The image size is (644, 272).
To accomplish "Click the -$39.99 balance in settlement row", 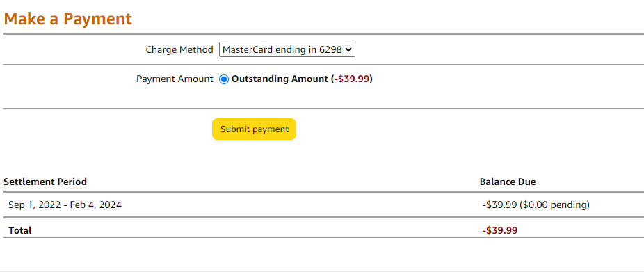I will [499, 205].
